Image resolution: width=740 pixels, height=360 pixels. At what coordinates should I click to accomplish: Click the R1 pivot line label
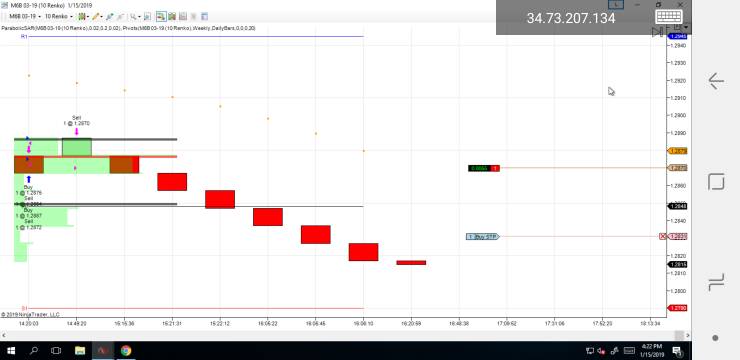coord(24,36)
